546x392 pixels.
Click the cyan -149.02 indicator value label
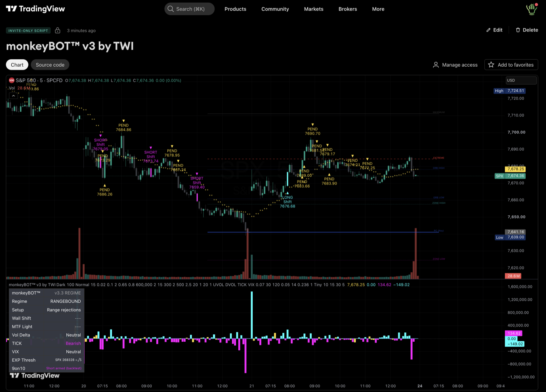pyautogui.click(x=515, y=344)
